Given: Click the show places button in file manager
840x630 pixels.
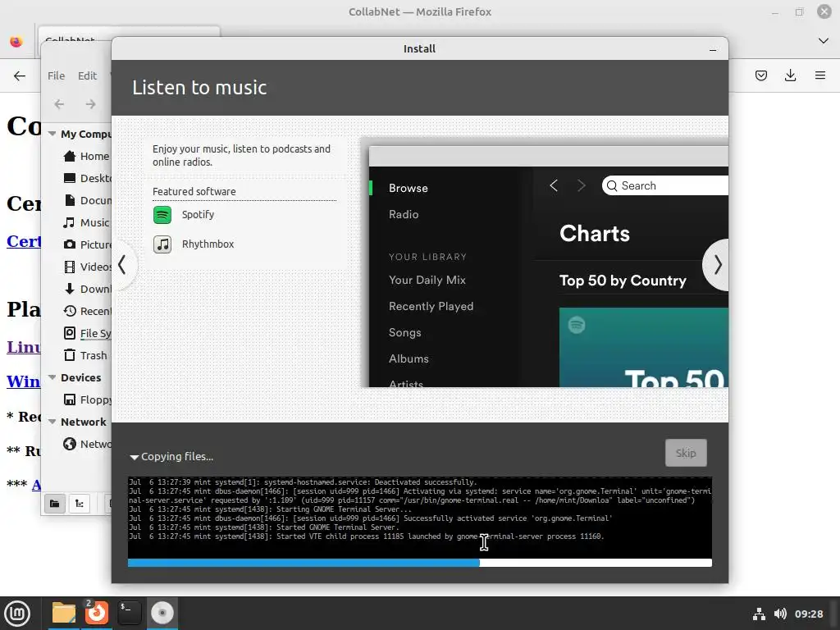Looking at the screenshot, I should click(x=55, y=504).
